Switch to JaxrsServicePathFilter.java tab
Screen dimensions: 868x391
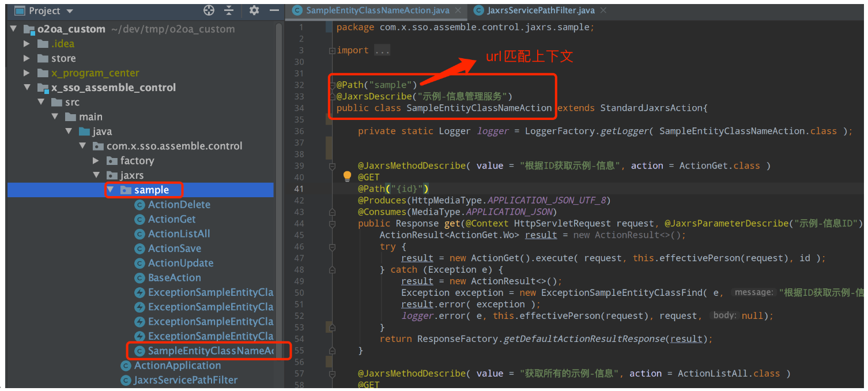pyautogui.click(x=540, y=10)
